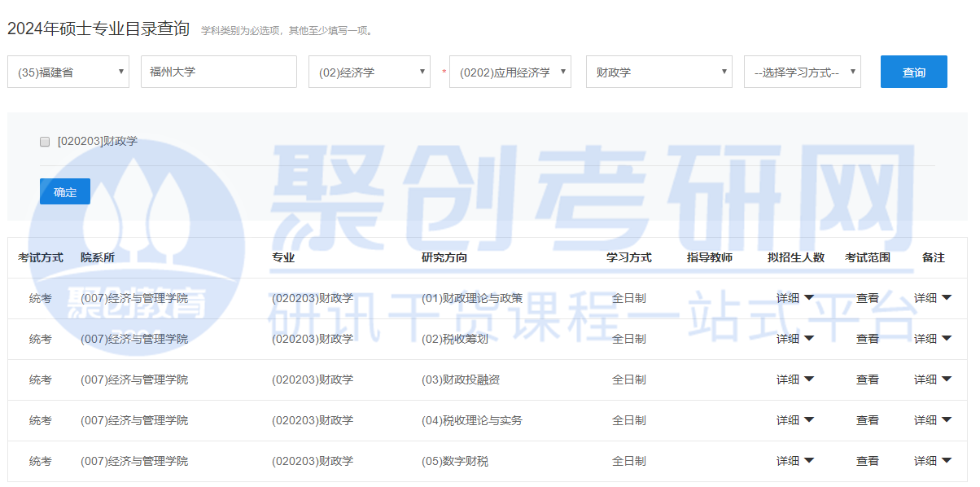Click the 学习方式 column header

point(629,257)
